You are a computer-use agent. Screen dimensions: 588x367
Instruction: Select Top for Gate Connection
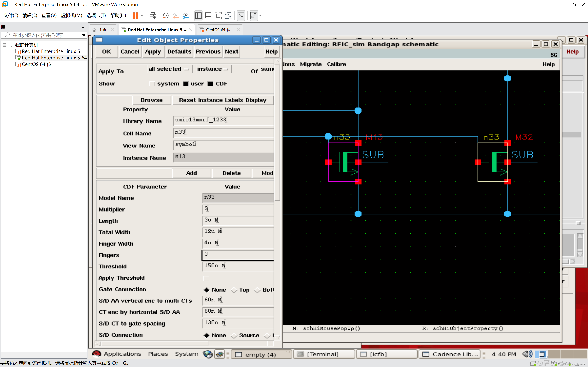click(234, 290)
